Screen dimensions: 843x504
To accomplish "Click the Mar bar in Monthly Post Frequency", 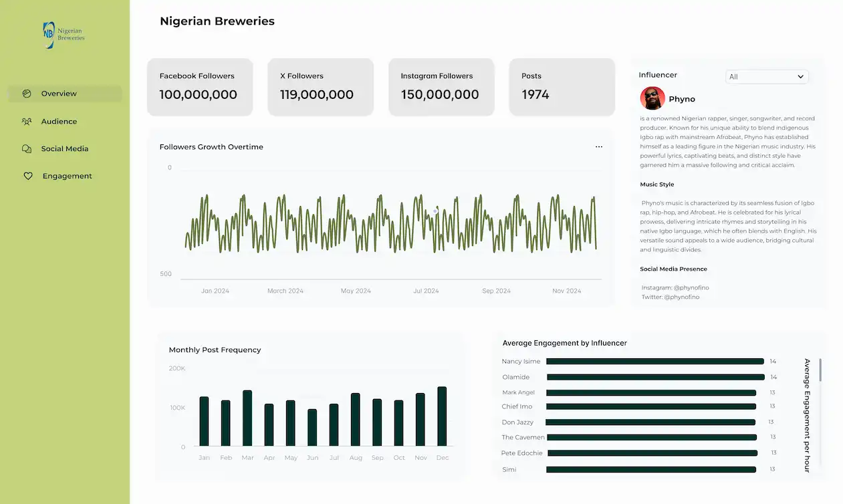I will coord(247,418).
